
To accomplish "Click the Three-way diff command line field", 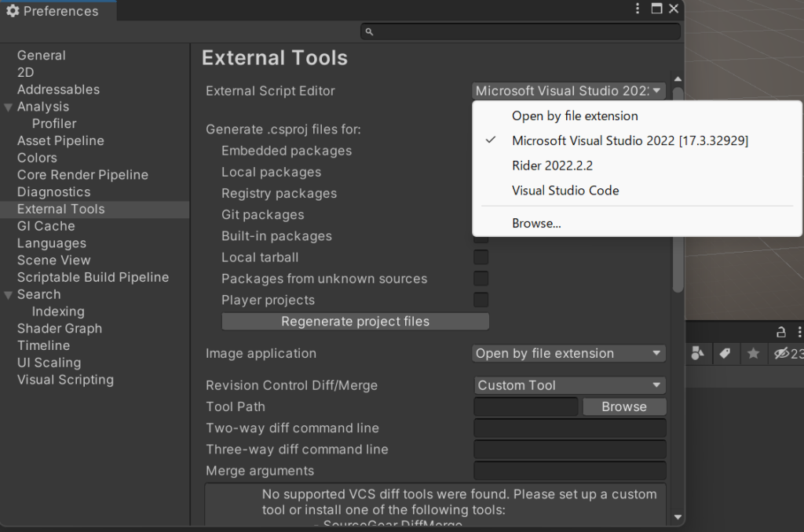I will pos(570,450).
